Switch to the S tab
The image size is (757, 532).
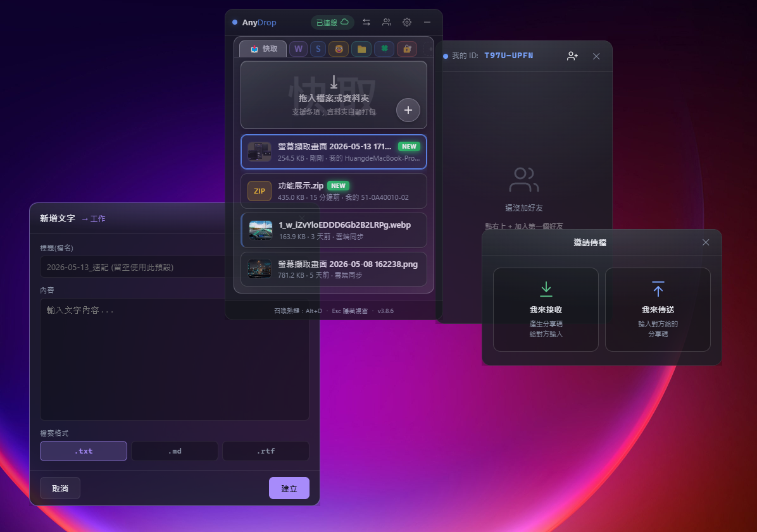pyautogui.click(x=318, y=49)
